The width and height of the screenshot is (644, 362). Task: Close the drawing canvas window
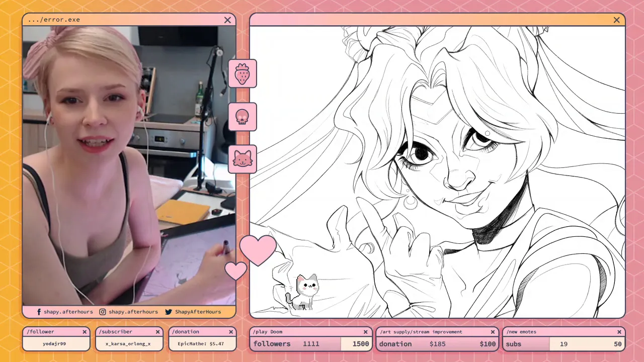617,20
